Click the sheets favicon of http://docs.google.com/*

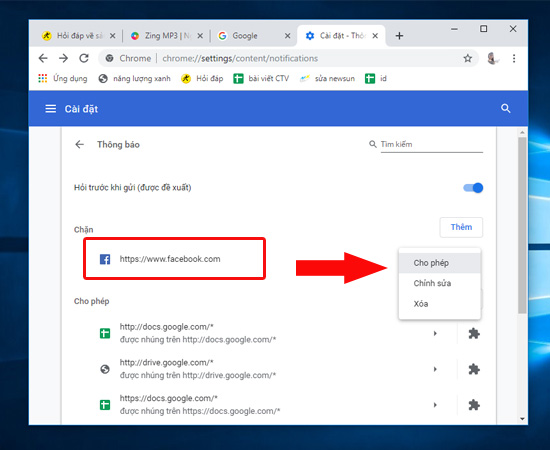pyautogui.click(x=105, y=333)
